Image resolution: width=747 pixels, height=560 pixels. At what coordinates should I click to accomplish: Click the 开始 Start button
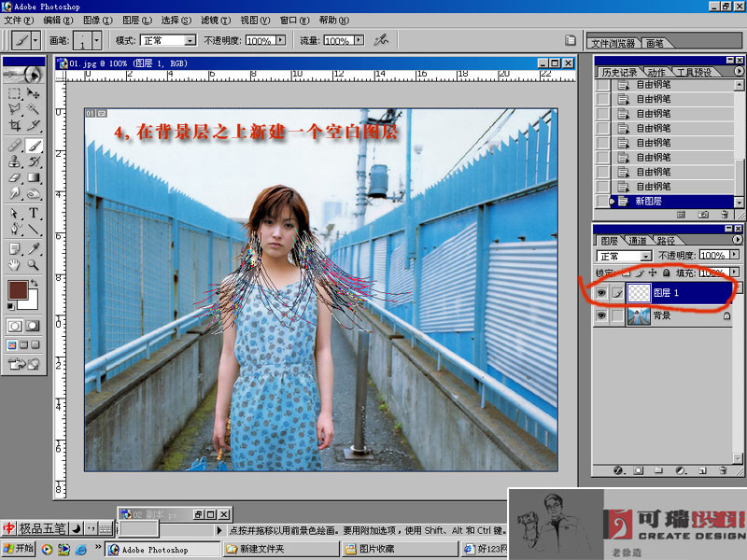click(x=19, y=549)
